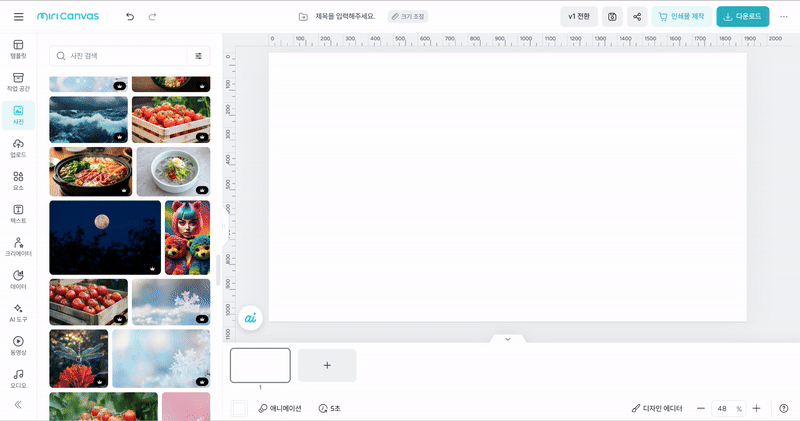Select the hot pot stew photo
The width and height of the screenshot is (800, 421).
coord(91,172)
